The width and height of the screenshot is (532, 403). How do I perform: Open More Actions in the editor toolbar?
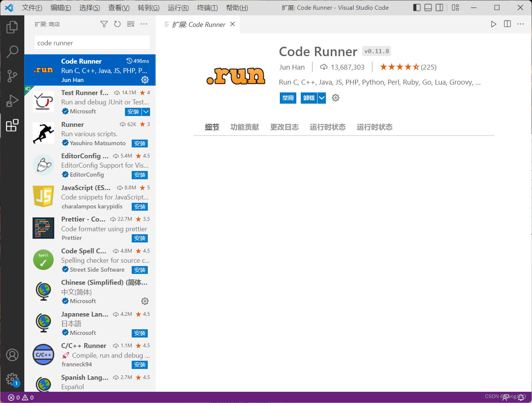pyautogui.click(x=520, y=24)
